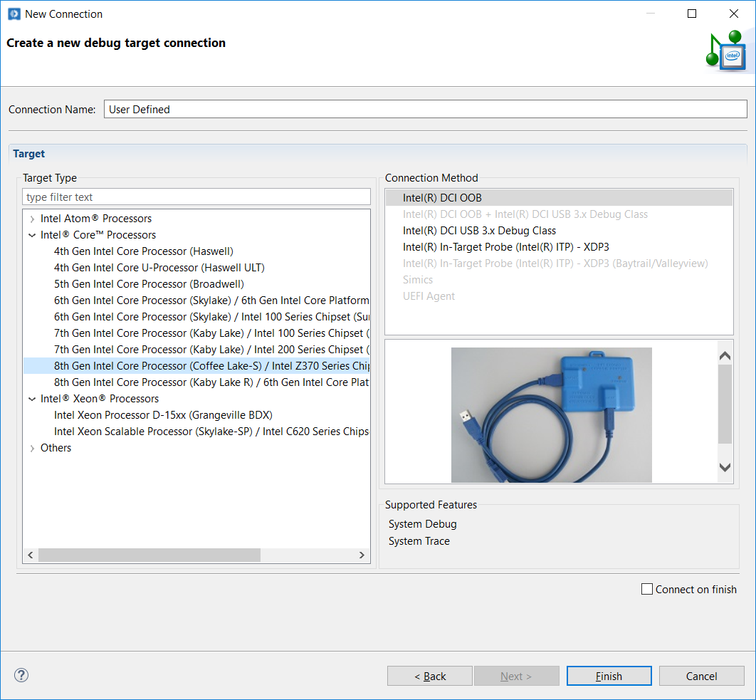Choose Intel(R) DCI OOB connection method
The height and width of the screenshot is (700, 756).
pyautogui.click(x=559, y=198)
